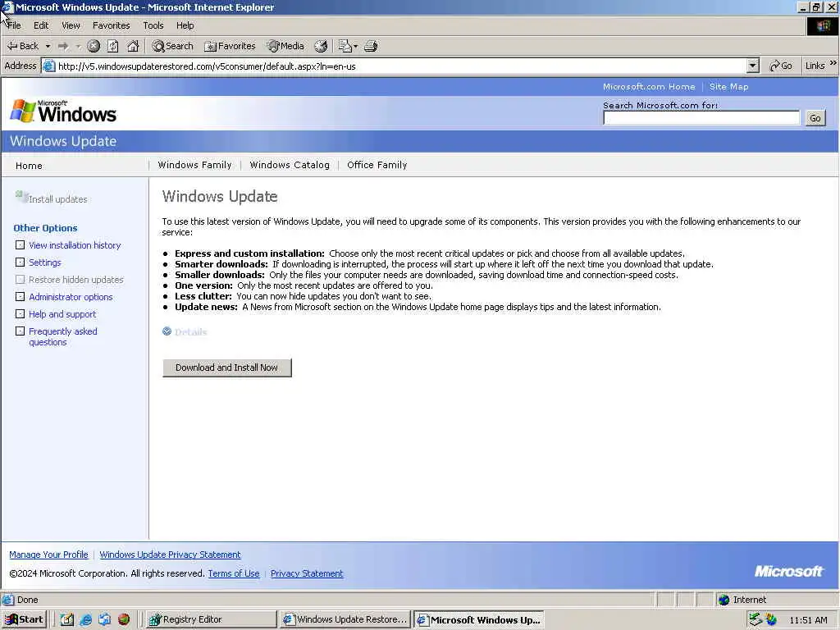Image resolution: width=840 pixels, height=630 pixels.
Task: Open Help and support link
Action: pyautogui.click(x=62, y=314)
